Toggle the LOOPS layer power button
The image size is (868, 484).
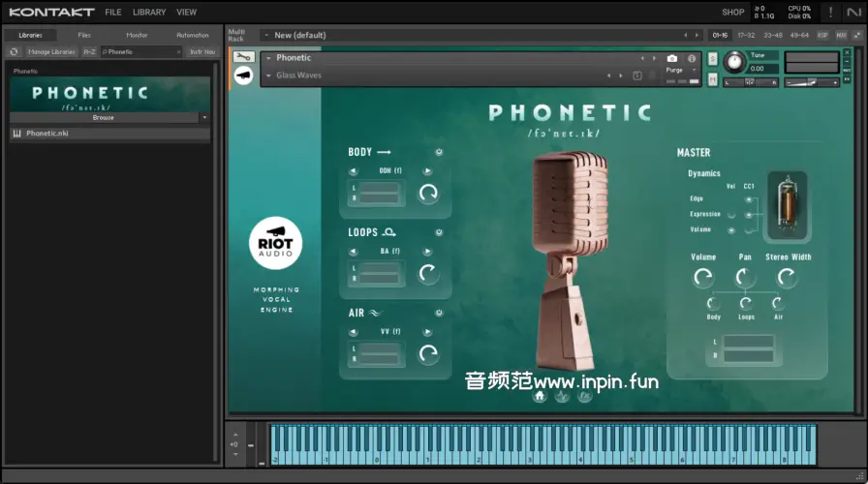coord(439,232)
